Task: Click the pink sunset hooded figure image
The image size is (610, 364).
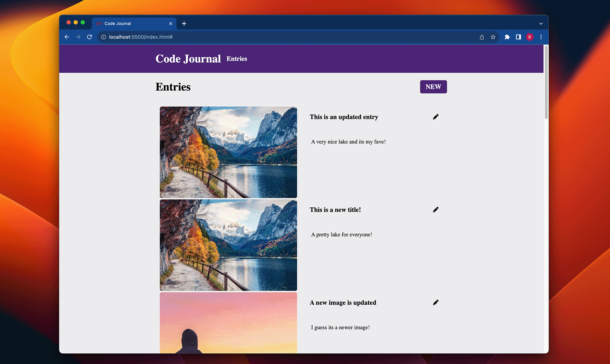Action: [x=228, y=323]
